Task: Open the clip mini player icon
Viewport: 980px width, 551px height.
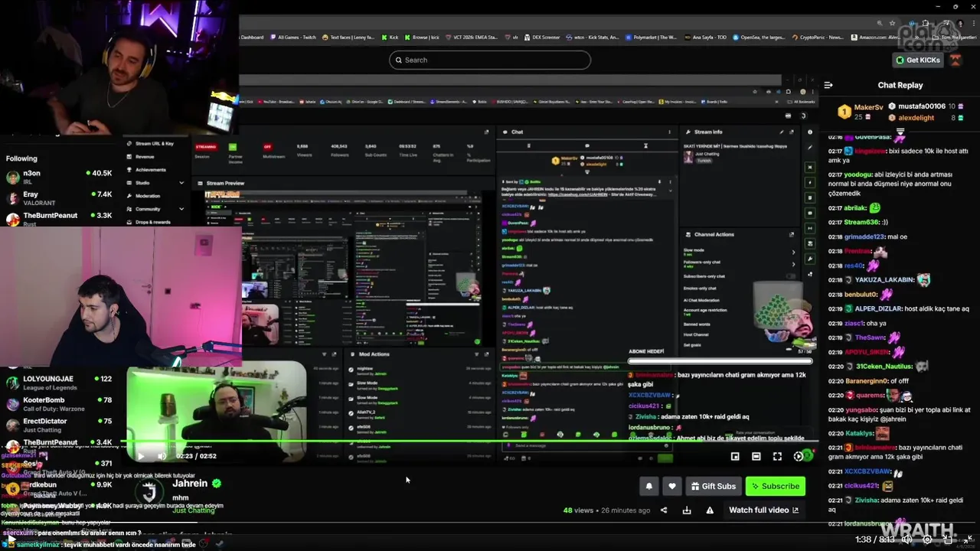Action: click(x=735, y=456)
